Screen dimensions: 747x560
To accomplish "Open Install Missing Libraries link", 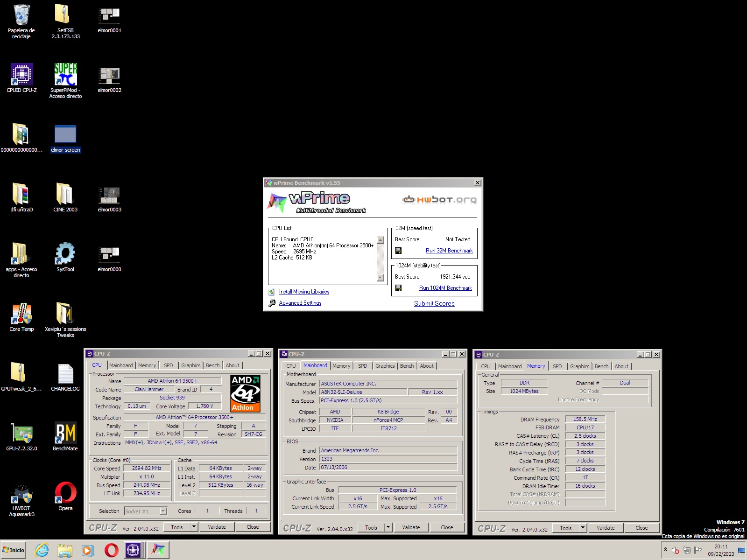I will pos(304,292).
